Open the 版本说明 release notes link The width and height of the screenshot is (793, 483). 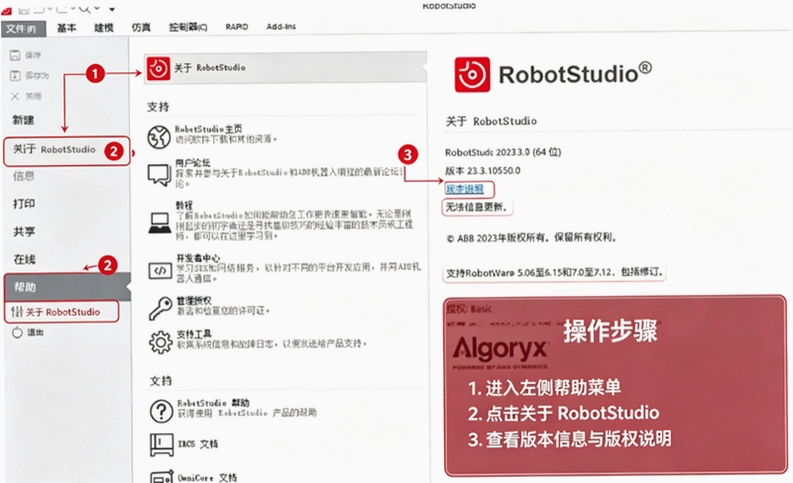tap(464, 189)
